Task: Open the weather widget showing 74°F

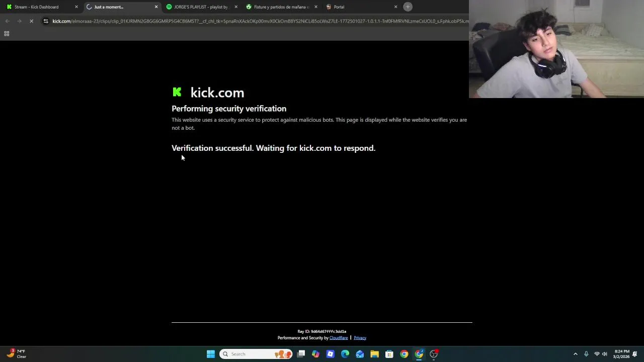Action: [16, 354]
